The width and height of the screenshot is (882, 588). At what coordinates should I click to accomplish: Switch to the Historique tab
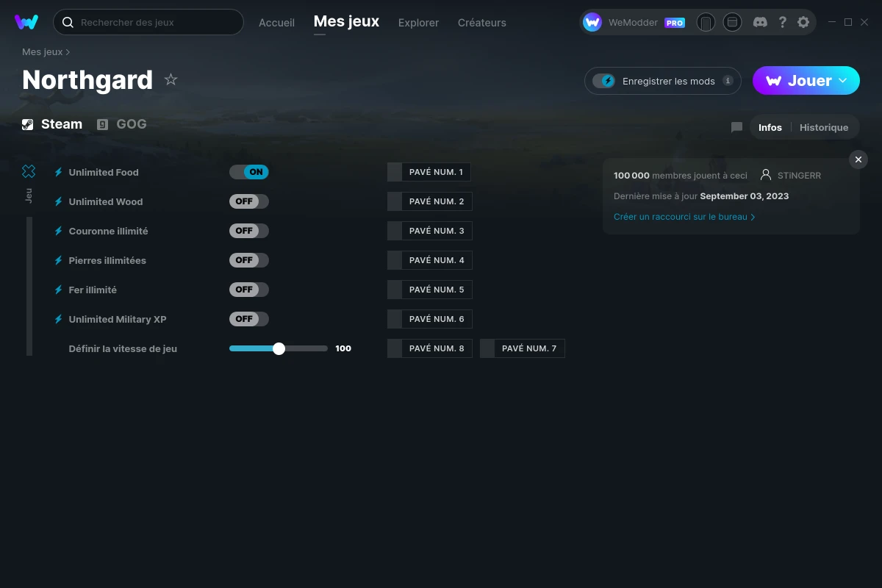[824, 127]
